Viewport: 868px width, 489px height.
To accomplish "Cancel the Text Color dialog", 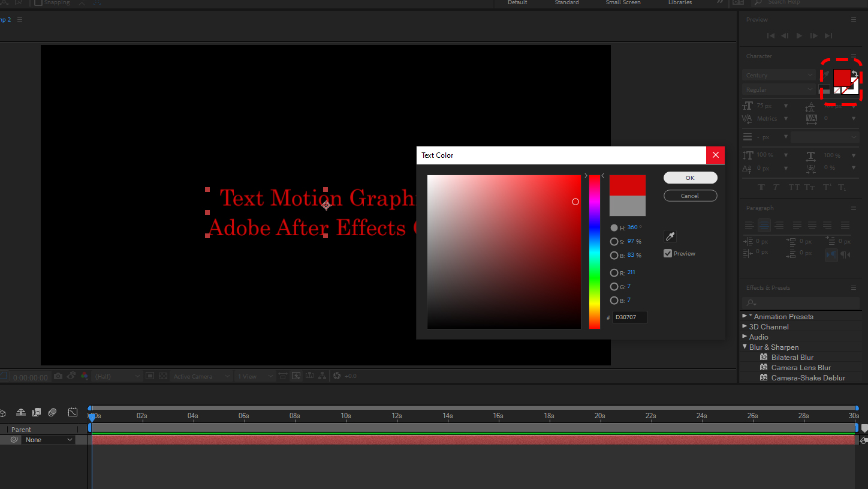I will 690,196.
